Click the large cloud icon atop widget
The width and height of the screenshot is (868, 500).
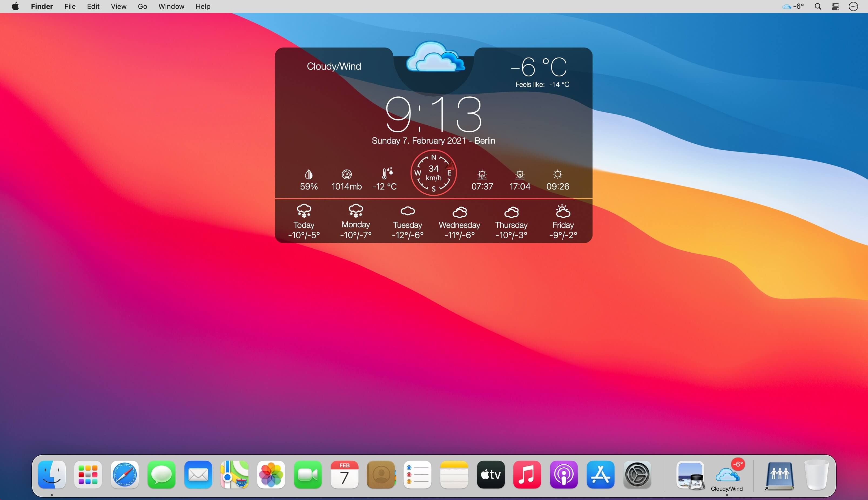435,57
